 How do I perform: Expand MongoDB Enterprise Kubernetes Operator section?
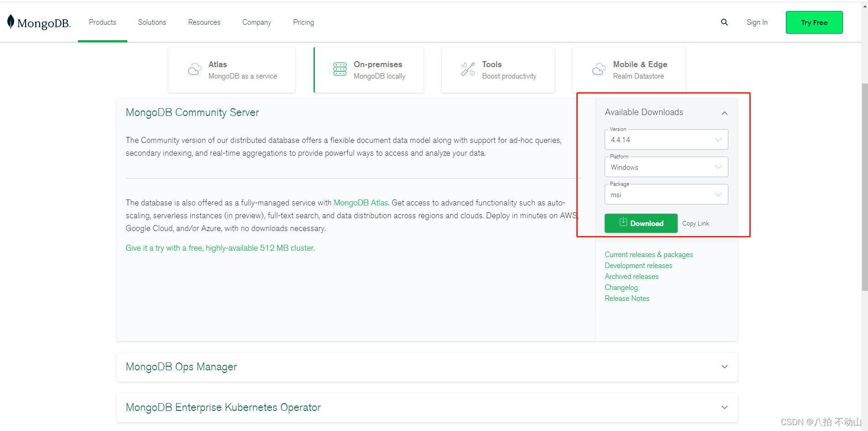coord(724,407)
